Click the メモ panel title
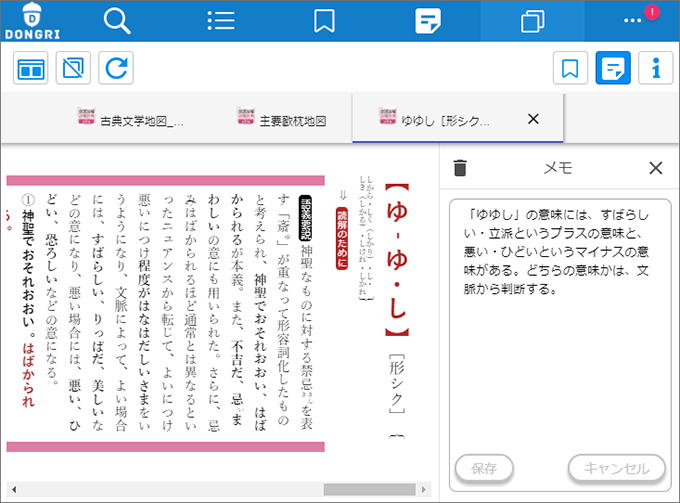The height and width of the screenshot is (503, 680). [558, 168]
